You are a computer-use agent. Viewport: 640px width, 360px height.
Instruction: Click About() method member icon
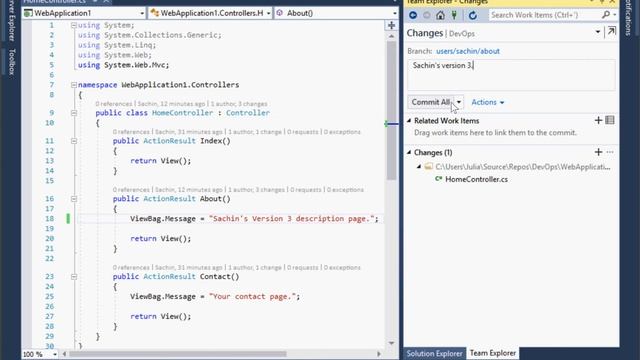point(280,13)
